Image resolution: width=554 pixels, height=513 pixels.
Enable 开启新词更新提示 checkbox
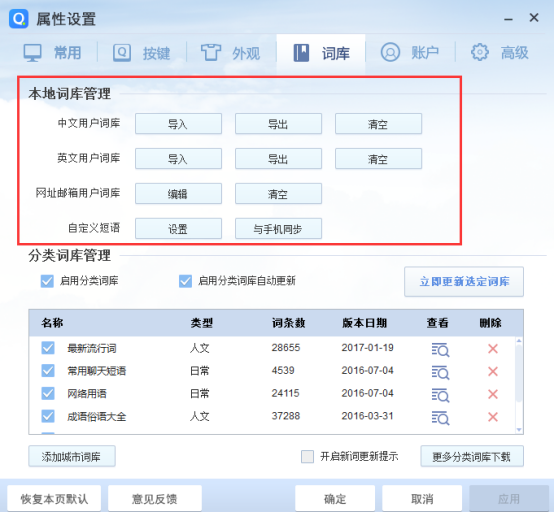pyautogui.click(x=307, y=456)
